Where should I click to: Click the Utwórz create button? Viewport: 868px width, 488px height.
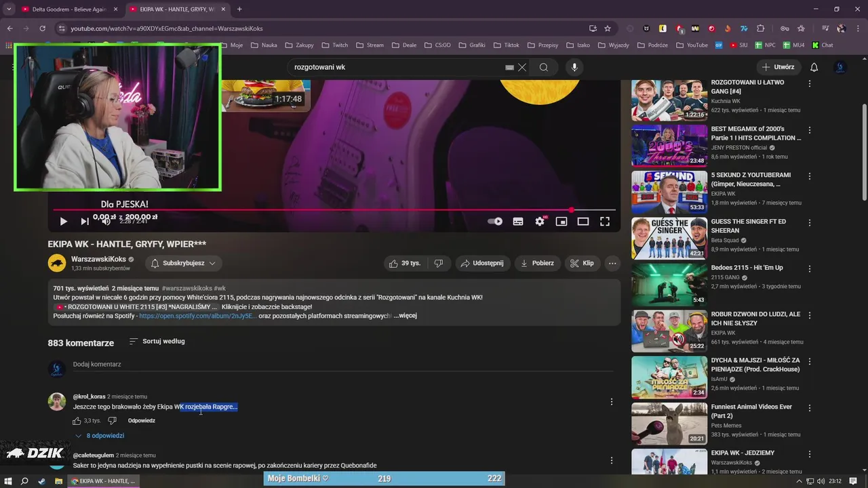tap(779, 67)
